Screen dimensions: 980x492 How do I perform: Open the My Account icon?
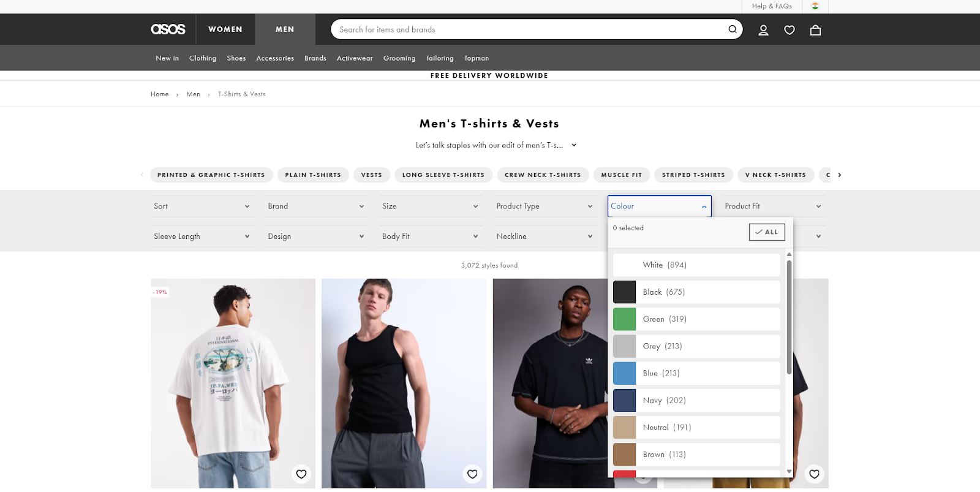tap(763, 30)
